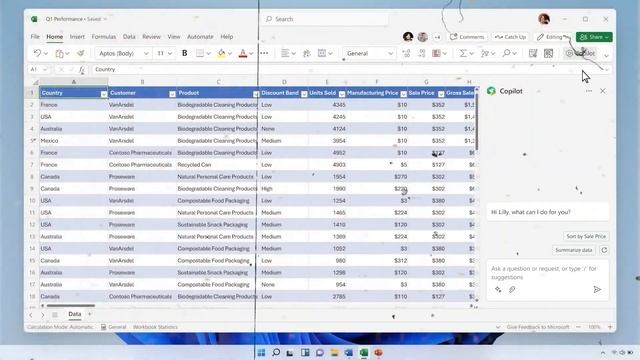Click the Catch Up button

510,37
